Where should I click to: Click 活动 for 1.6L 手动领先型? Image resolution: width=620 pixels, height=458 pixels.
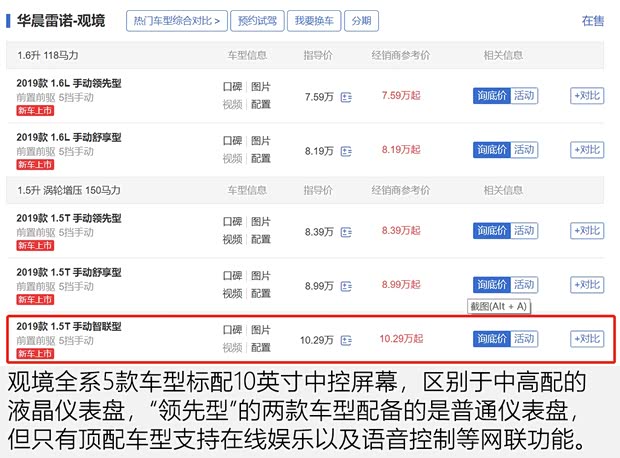(524, 96)
